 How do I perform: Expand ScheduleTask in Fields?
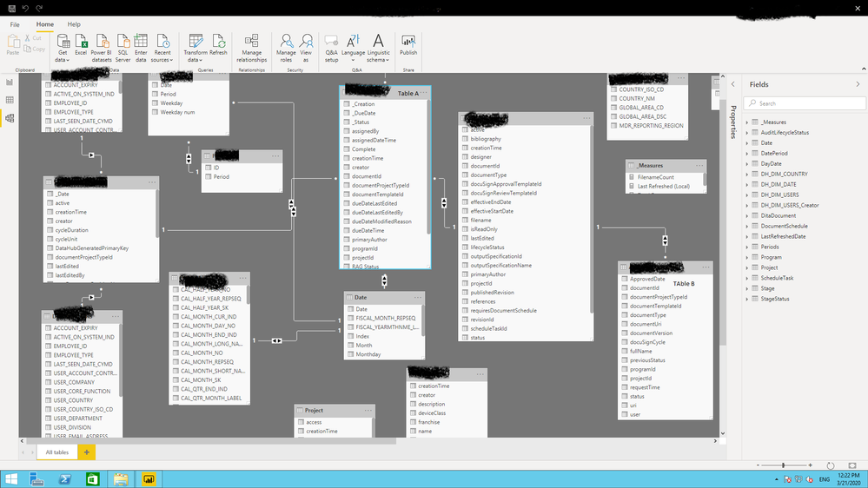coord(746,279)
